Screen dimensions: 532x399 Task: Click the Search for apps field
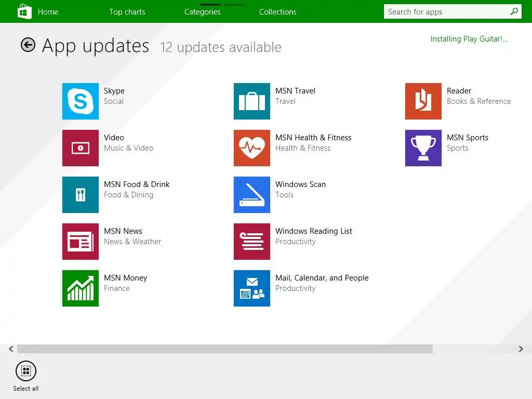(453, 11)
